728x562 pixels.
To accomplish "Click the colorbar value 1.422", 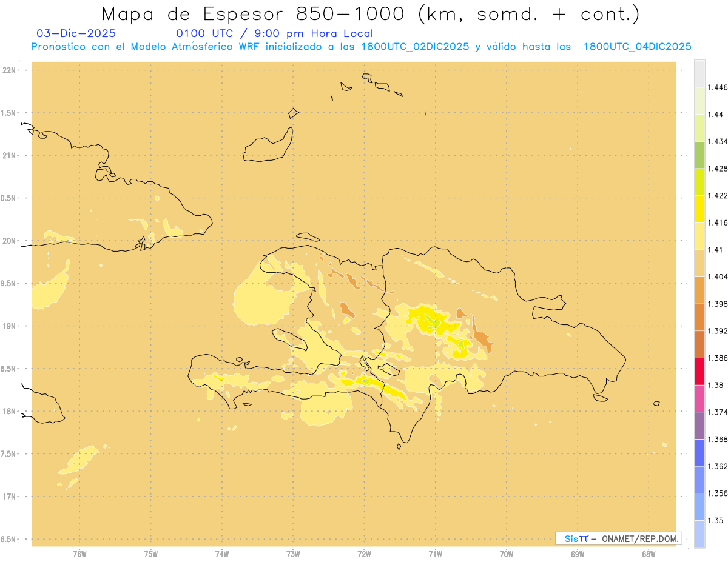I will 718,196.
